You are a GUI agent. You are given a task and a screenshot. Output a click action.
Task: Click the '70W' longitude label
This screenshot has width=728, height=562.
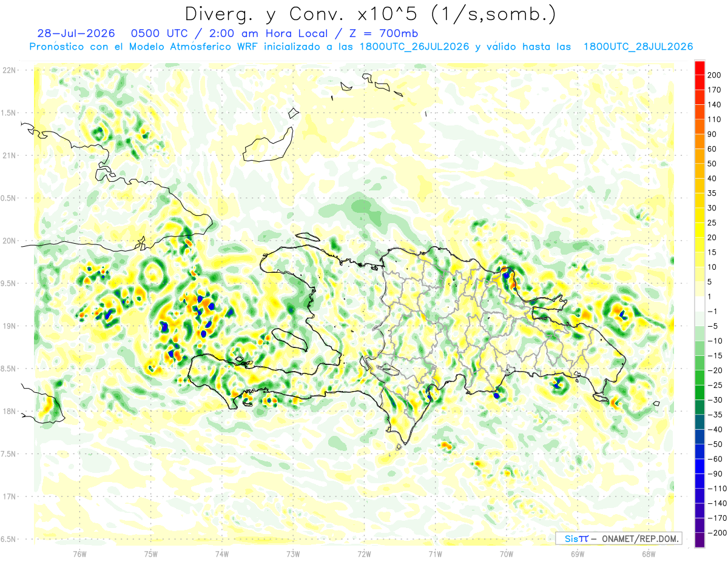coord(507,554)
